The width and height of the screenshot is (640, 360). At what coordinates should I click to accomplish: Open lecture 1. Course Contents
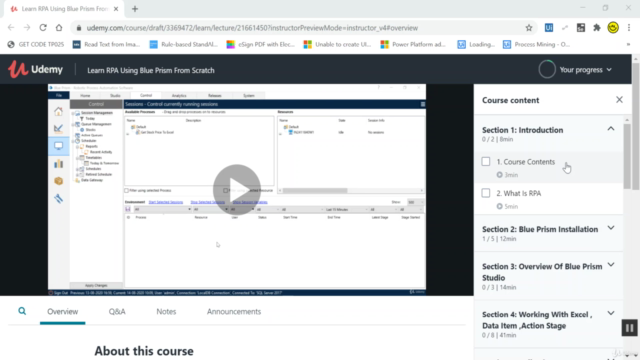pyautogui.click(x=526, y=162)
